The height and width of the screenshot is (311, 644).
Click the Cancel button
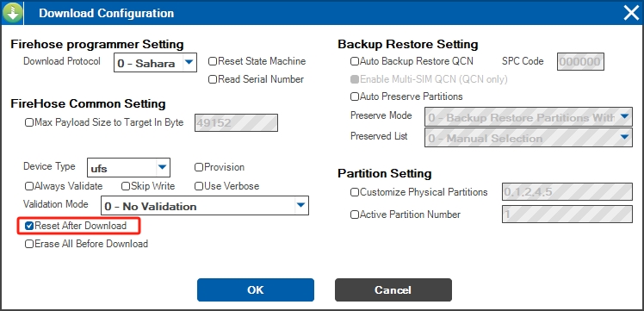[x=393, y=289]
